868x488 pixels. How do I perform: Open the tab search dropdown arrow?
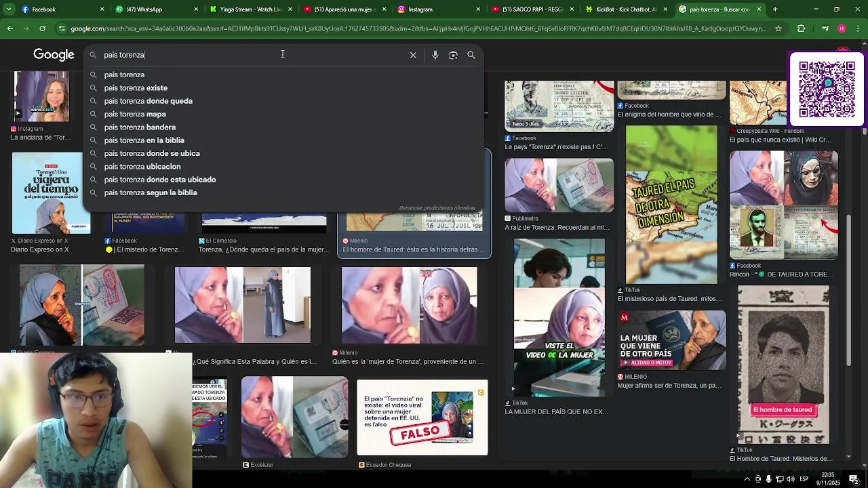pyautogui.click(x=9, y=9)
